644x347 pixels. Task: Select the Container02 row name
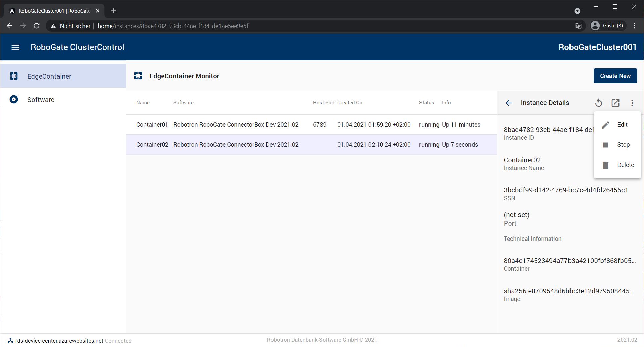[152, 145]
